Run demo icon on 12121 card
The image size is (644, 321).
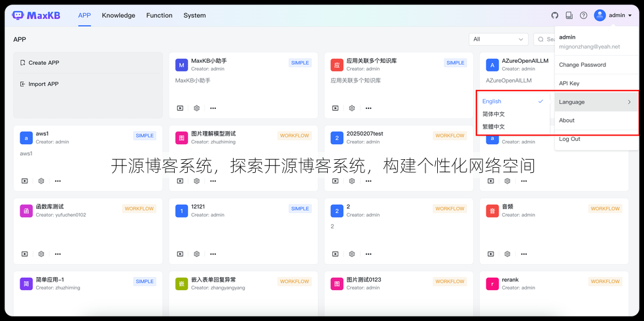click(180, 254)
